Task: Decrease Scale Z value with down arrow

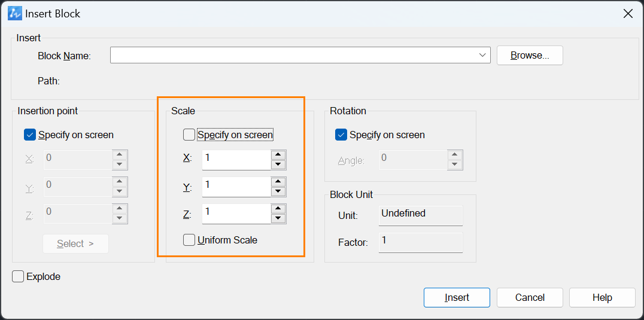Action: (x=278, y=219)
